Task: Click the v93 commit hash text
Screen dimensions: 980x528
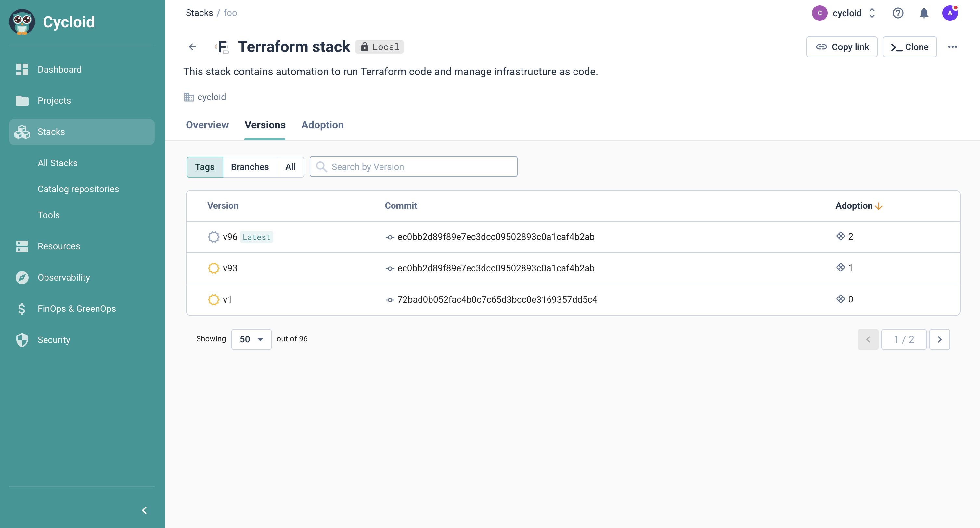Action: [x=496, y=268]
